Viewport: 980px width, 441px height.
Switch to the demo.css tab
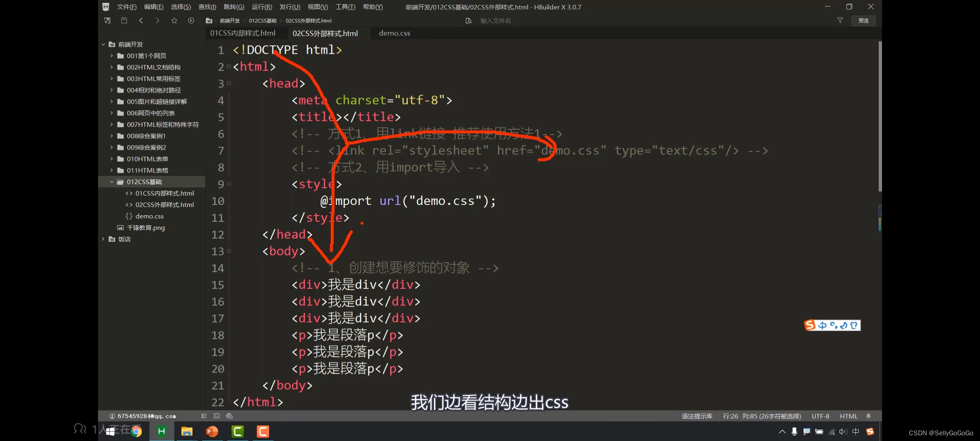394,33
